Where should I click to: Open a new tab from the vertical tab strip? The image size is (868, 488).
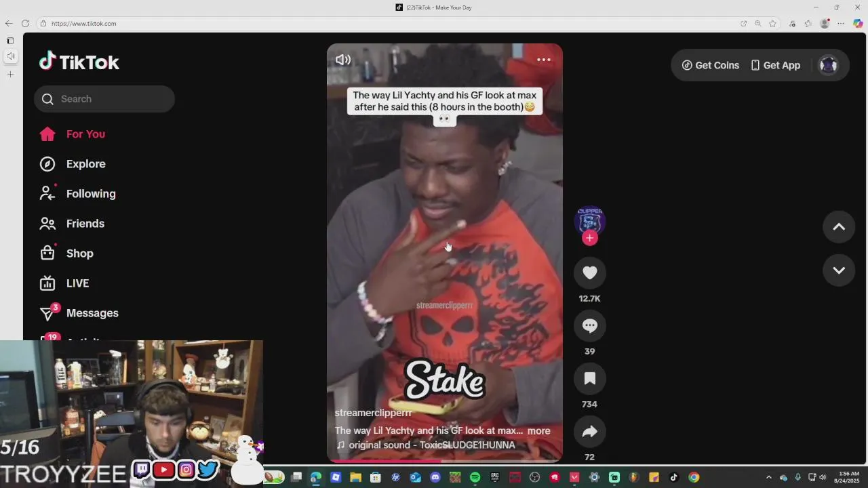point(10,74)
